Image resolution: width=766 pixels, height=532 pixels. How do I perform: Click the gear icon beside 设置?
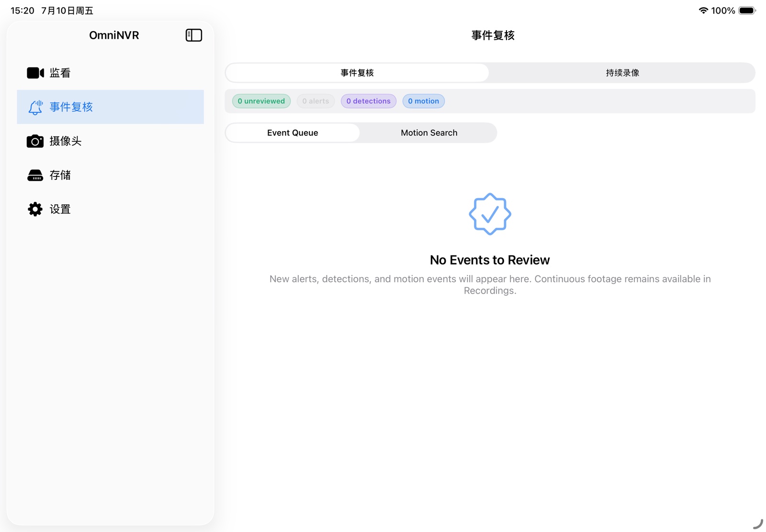coord(35,209)
